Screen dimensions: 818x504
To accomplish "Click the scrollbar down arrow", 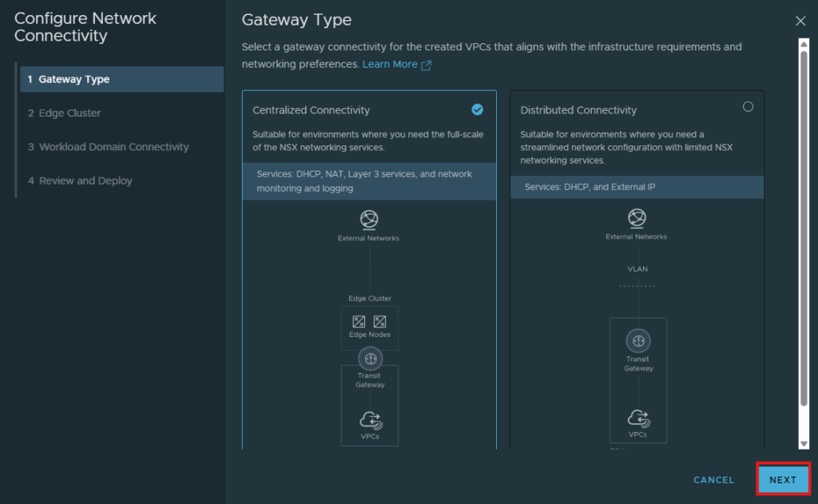I will [x=804, y=444].
